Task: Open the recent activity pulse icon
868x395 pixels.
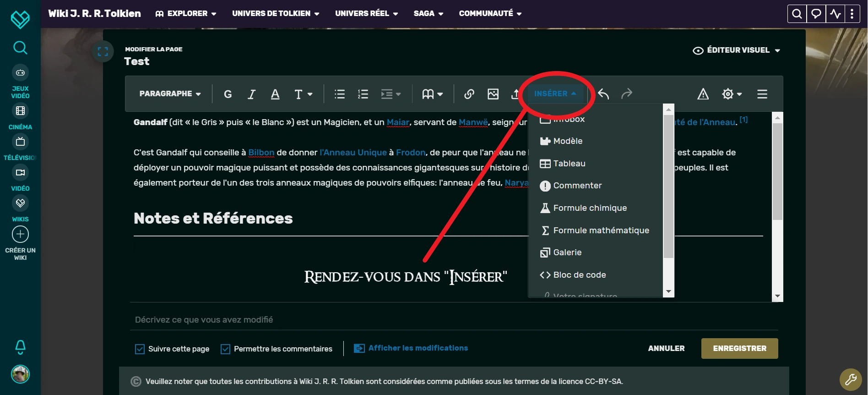Action: point(835,14)
